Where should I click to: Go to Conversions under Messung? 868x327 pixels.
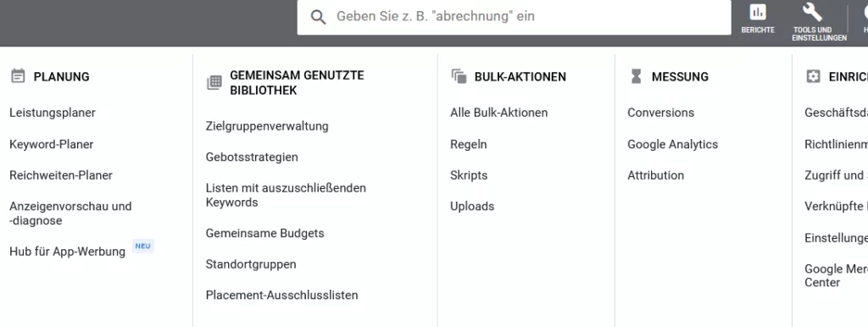[660, 113]
